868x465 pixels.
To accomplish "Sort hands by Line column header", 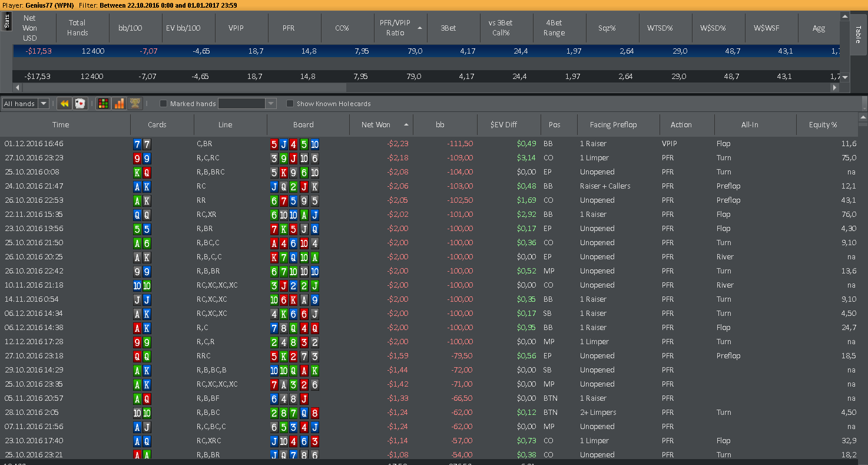I will [225, 125].
